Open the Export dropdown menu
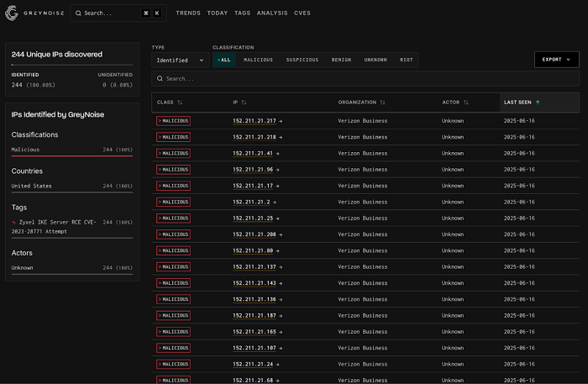The width and height of the screenshot is (588, 384). click(556, 60)
